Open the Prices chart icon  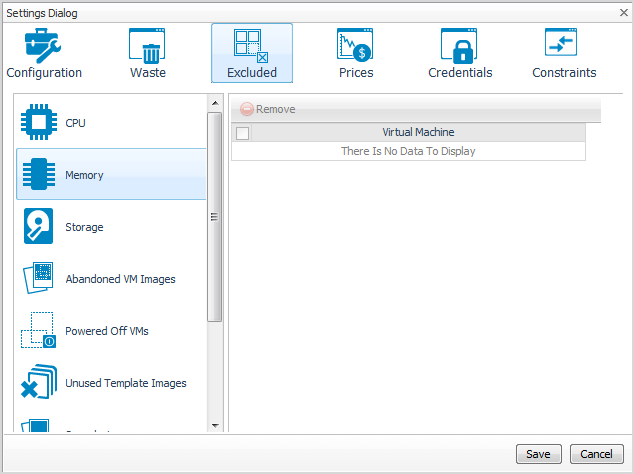(355, 45)
